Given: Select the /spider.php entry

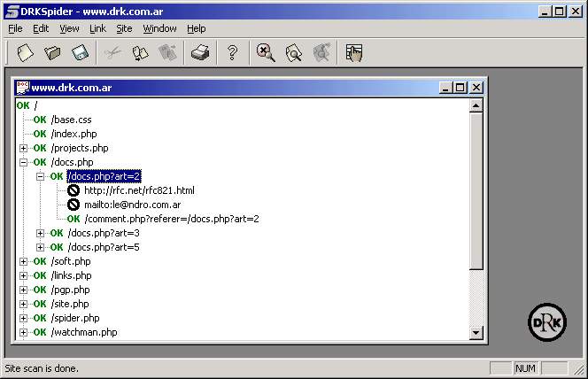Looking at the screenshot, I should tap(75, 318).
